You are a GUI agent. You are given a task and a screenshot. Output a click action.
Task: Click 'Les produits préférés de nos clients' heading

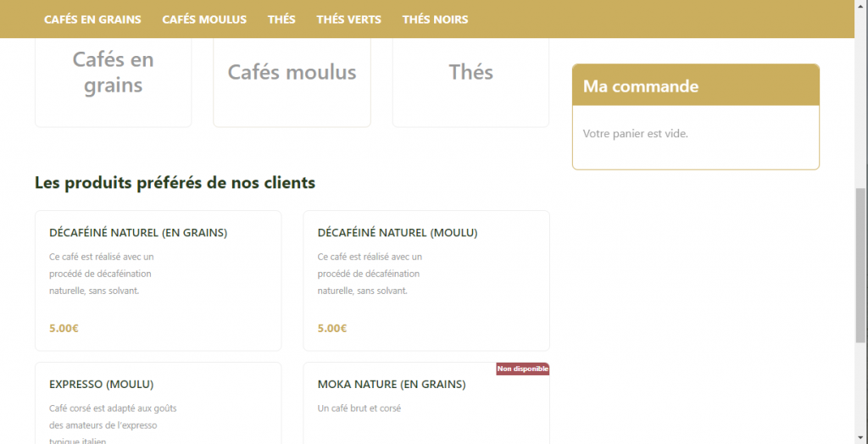[175, 182]
